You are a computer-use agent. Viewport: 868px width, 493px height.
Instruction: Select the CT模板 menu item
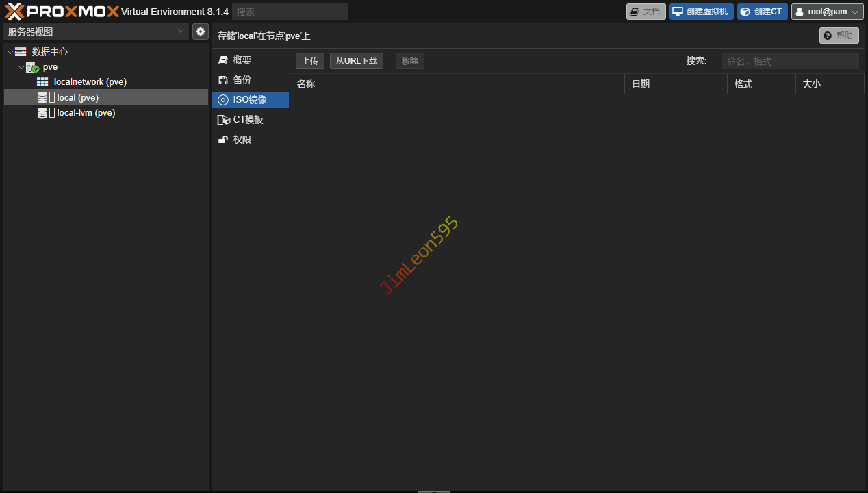point(247,120)
